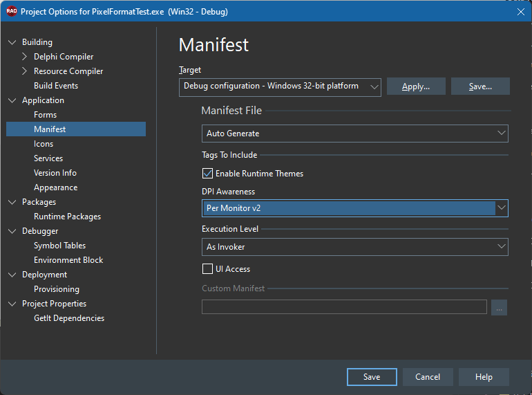Viewport: 532px width, 395px height.
Task: Click the Custom Manifest browse button
Action: click(499, 307)
